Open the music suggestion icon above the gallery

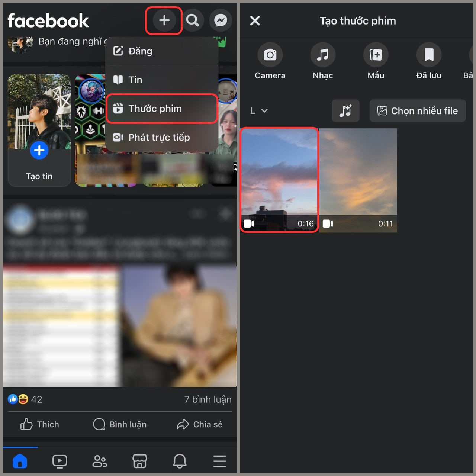[x=345, y=110]
